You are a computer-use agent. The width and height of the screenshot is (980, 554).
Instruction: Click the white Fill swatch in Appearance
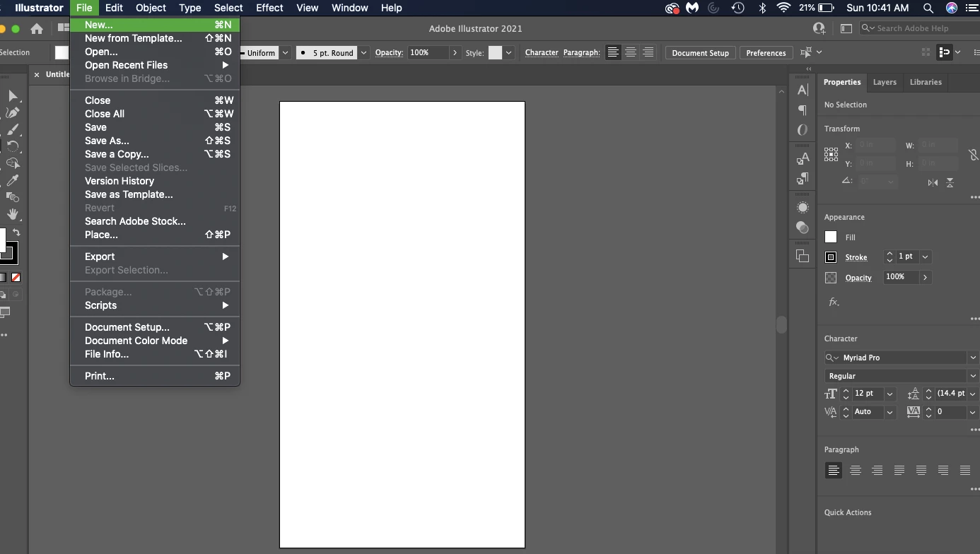point(831,237)
